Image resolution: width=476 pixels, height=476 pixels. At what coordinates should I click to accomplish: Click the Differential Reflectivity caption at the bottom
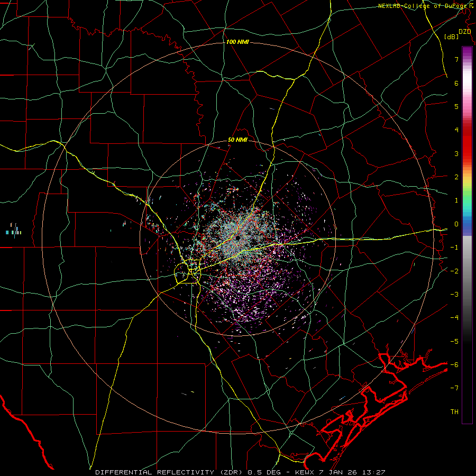point(240,472)
